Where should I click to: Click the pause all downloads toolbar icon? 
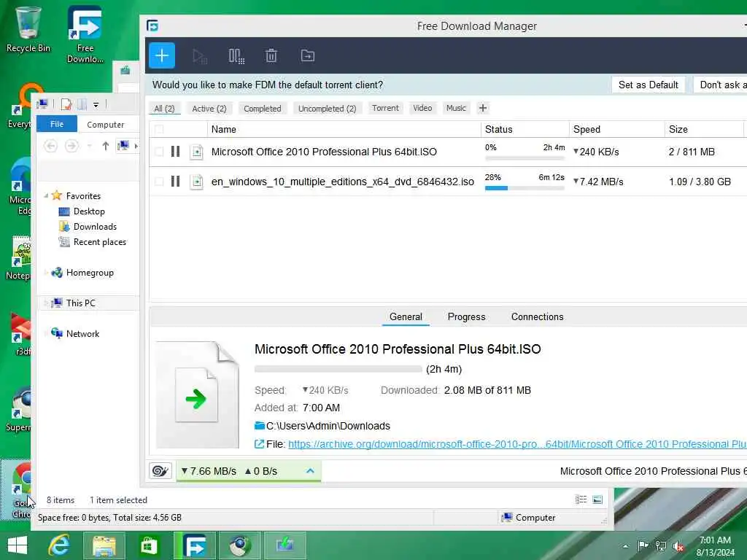tap(236, 56)
